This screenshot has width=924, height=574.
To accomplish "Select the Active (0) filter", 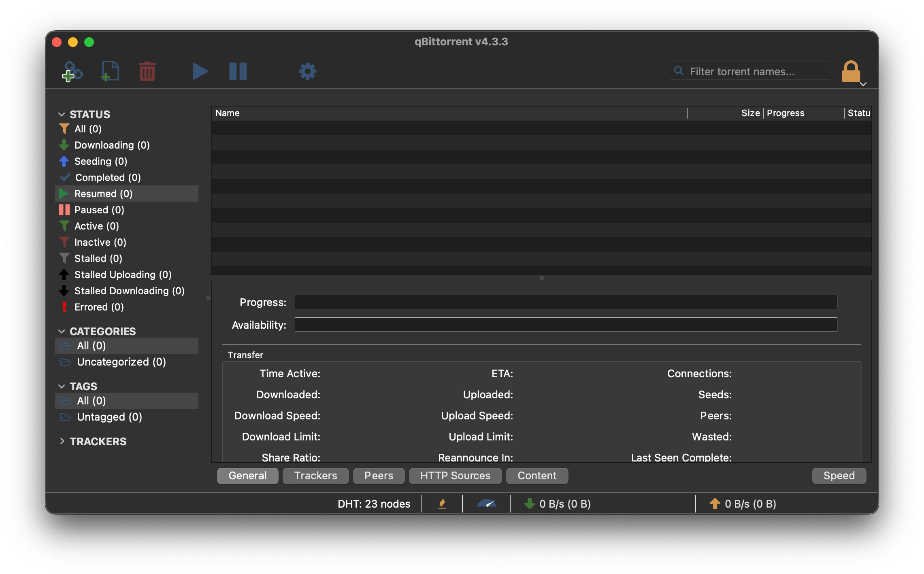I will (127, 226).
